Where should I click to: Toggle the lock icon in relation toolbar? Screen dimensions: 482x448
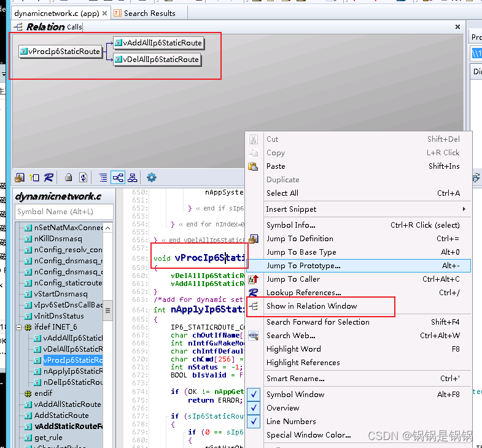(x=68, y=177)
